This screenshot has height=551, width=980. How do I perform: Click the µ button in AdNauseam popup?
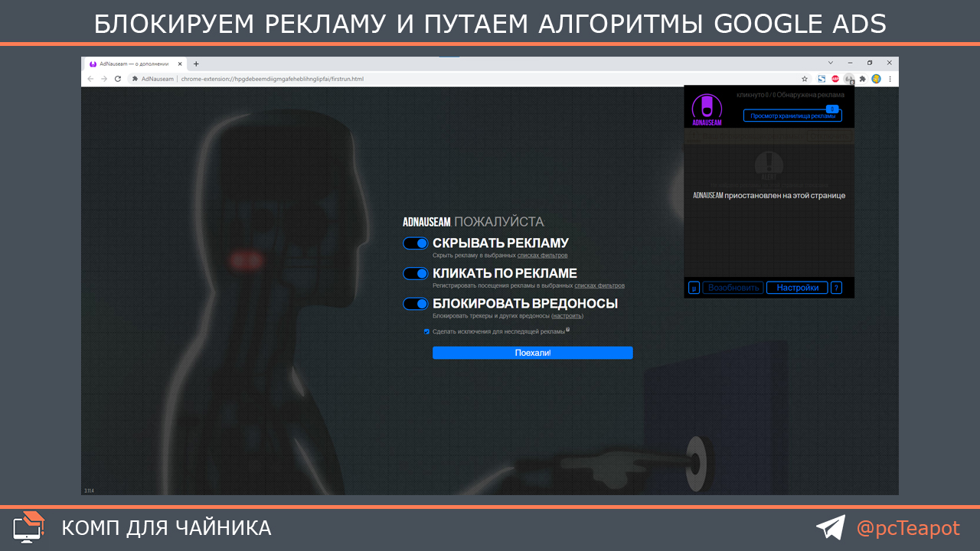pyautogui.click(x=694, y=288)
